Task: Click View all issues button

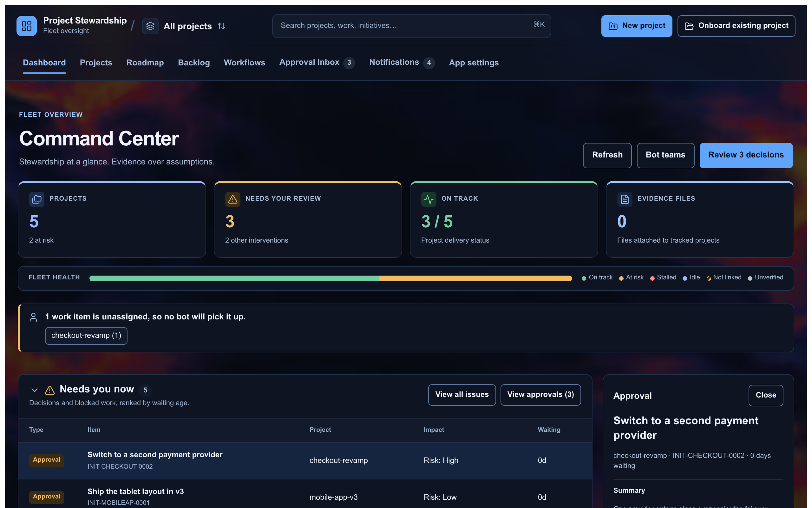Action: click(462, 395)
